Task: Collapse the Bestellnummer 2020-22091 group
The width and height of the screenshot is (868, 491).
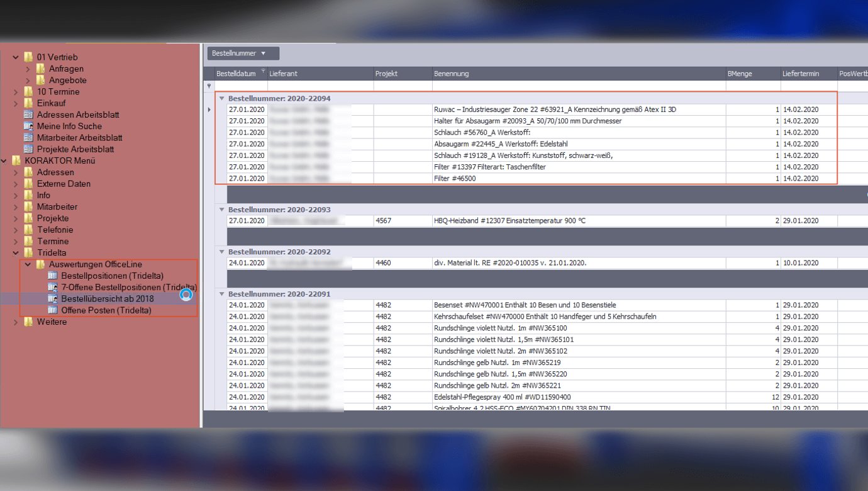Action: click(x=221, y=294)
